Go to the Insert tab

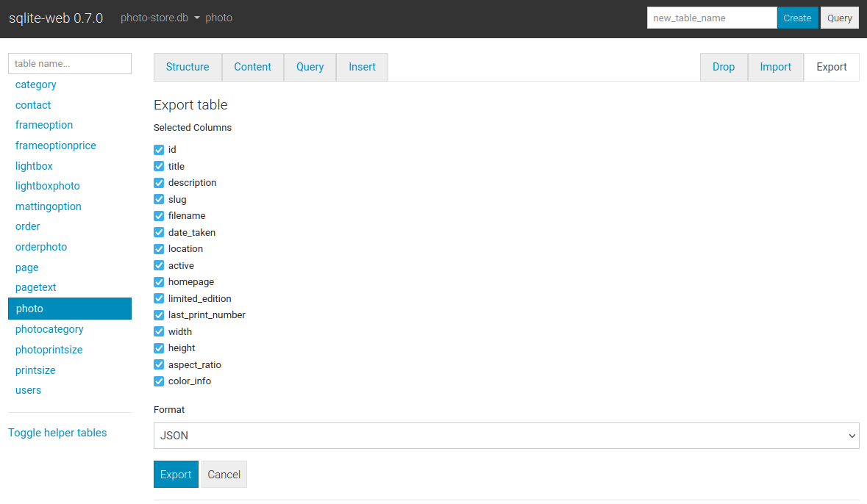point(362,67)
